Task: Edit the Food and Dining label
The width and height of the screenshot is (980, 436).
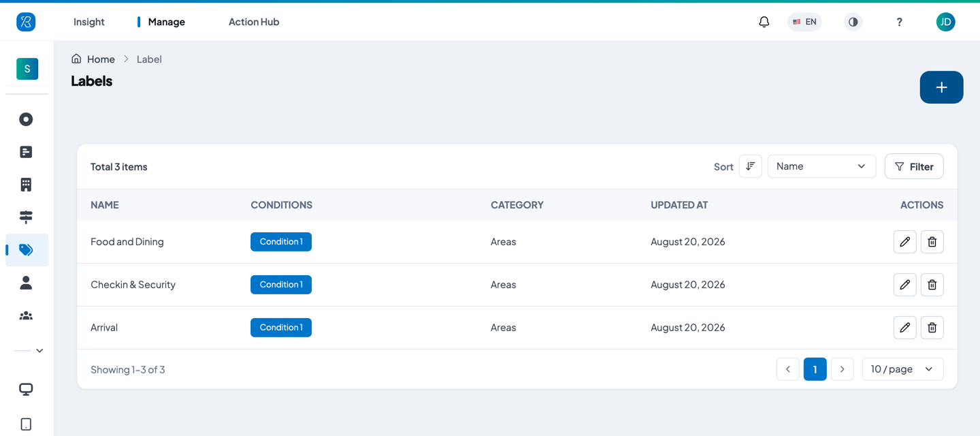Action: (x=904, y=242)
